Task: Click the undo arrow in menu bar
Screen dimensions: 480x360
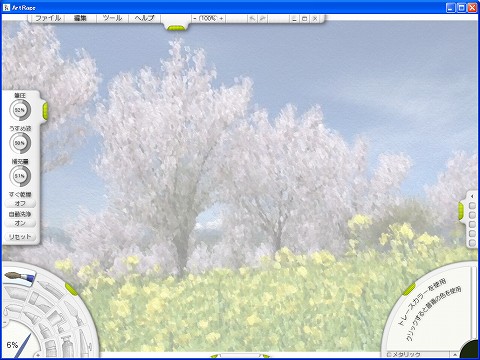Action: click(252, 19)
